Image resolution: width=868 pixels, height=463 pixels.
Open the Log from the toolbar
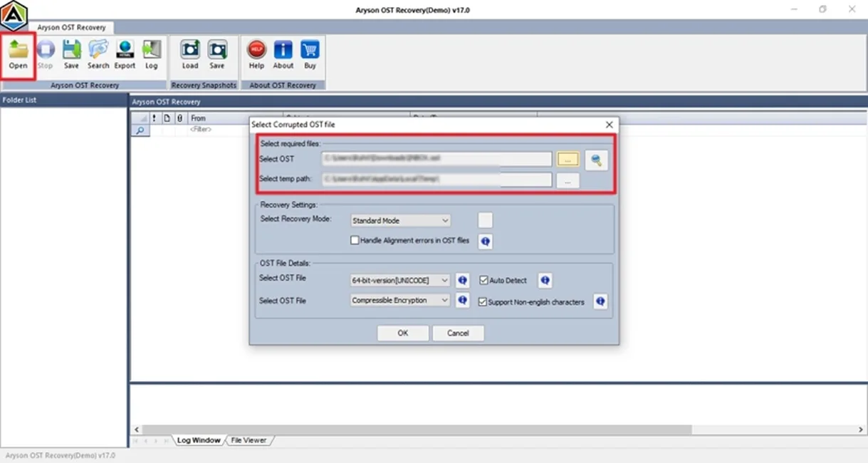pos(152,55)
